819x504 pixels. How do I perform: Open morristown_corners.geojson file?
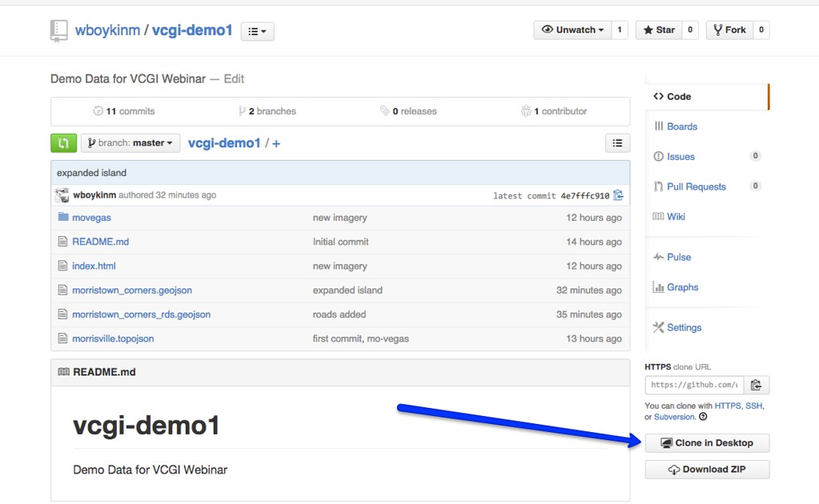click(x=132, y=290)
